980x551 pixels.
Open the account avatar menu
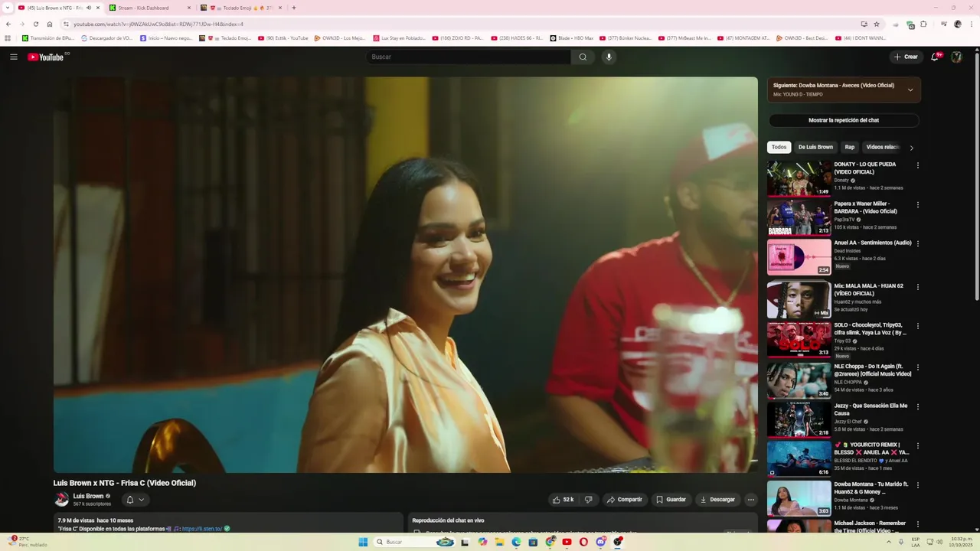(x=956, y=57)
